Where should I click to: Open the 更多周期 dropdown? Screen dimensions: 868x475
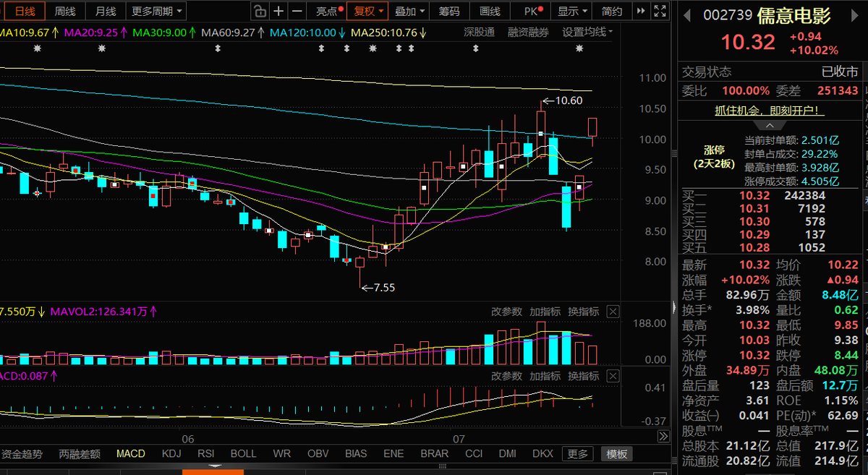[157, 11]
